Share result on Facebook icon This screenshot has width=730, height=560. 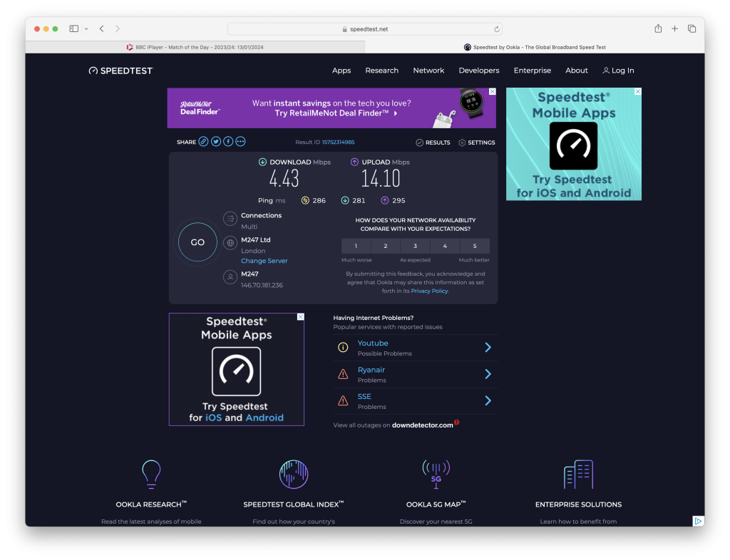[x=228, y=142]
